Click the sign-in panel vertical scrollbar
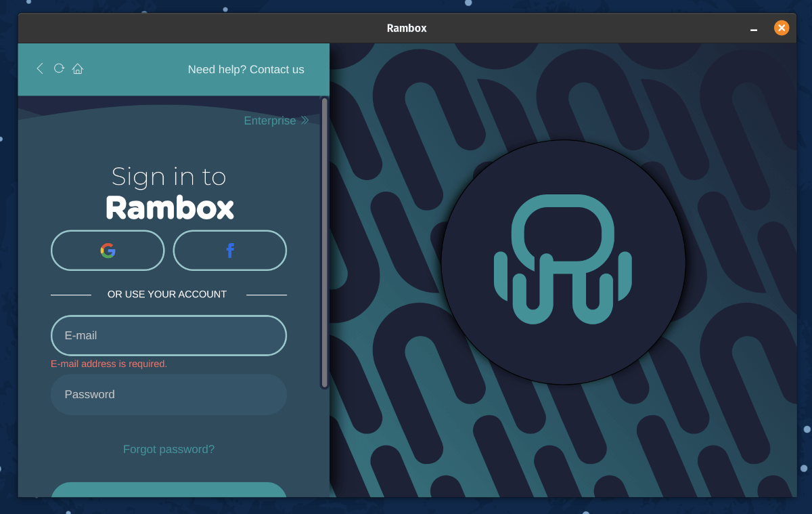812x514 pixels. 325,242
